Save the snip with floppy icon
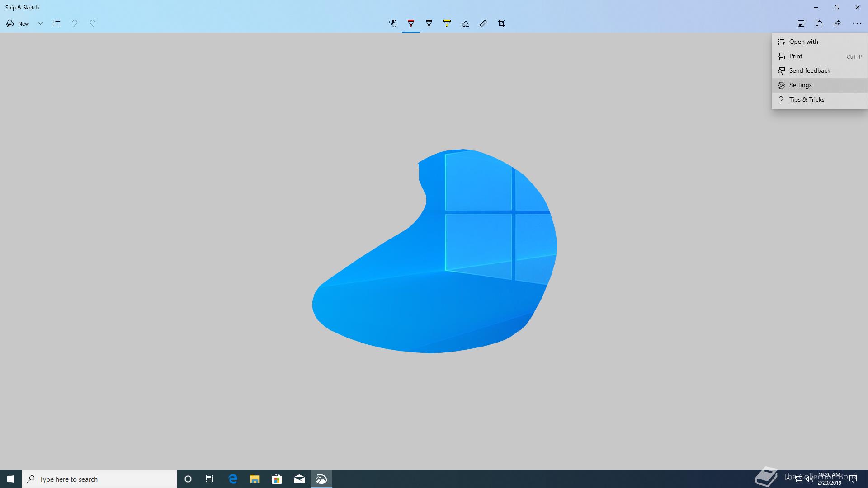This screenshot has width=868, height=488. point(801,23)
